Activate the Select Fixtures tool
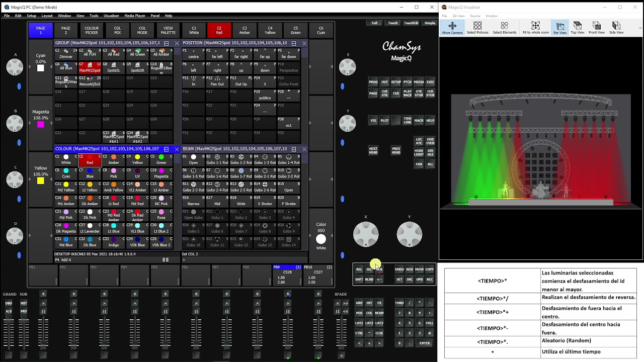644x362 pixels. coord(477,28)
